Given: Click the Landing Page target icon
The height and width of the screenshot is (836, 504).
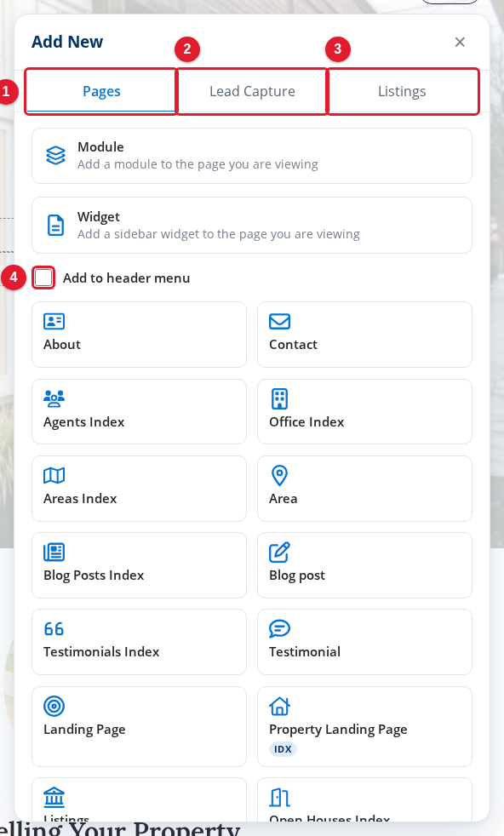Looking at the screenshot, I should tap(54, 706).
